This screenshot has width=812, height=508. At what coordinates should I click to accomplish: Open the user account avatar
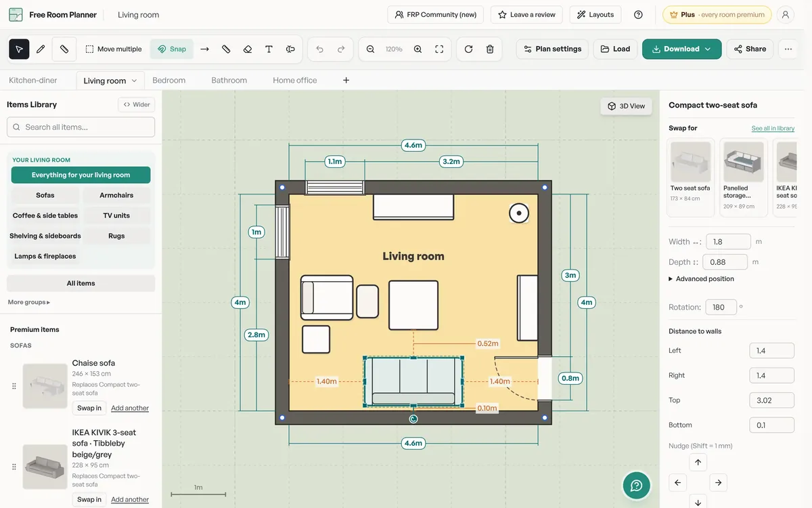[x=785, y=14]
